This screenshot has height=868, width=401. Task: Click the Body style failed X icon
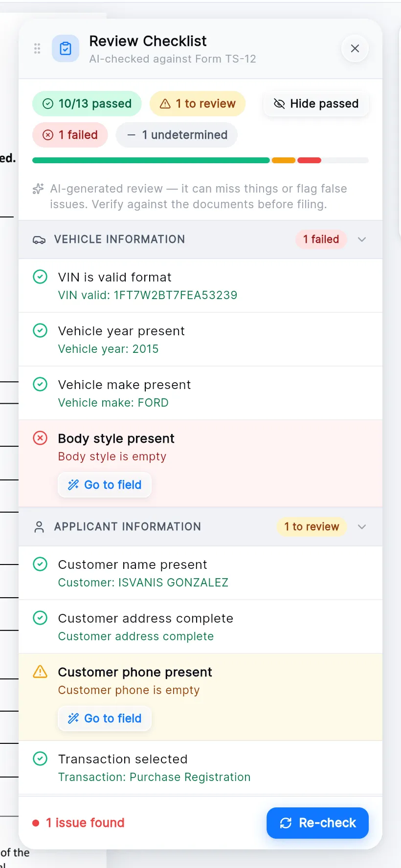point(40,438)
